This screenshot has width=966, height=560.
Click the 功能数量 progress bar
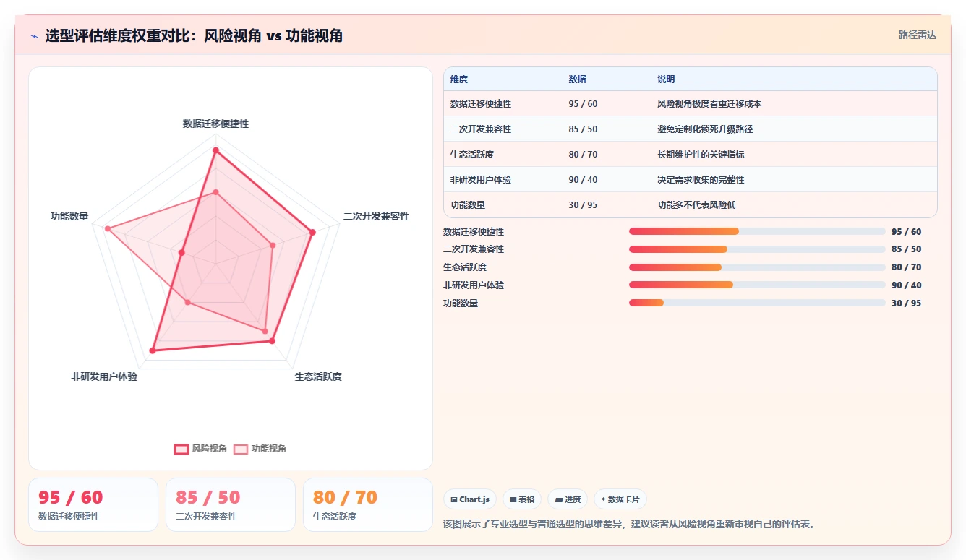click(x=757, y=303)
